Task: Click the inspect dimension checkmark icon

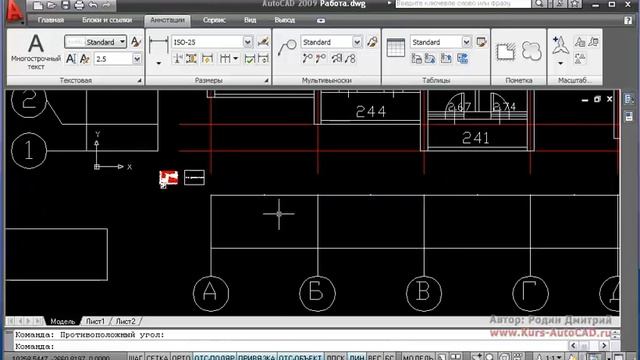Action: click(x=249, y=59)
